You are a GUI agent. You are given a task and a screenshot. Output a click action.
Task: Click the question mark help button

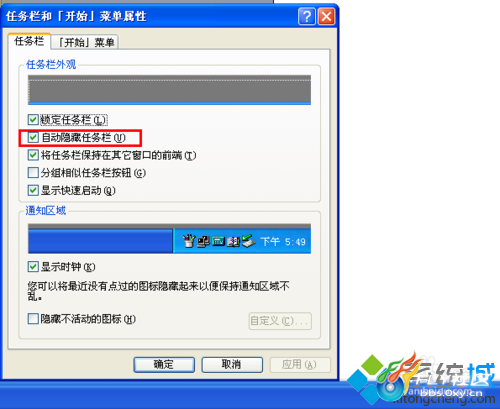[x=307, y=16]
